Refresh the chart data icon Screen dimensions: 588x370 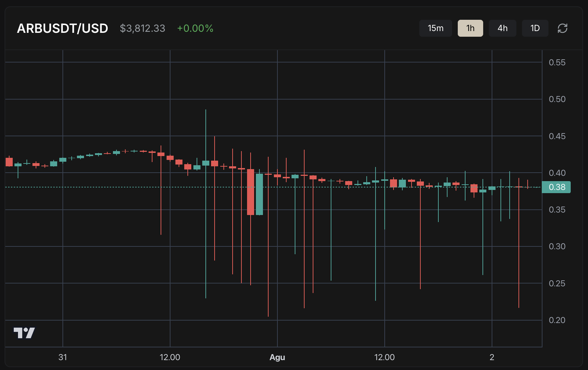coord(563,28)
